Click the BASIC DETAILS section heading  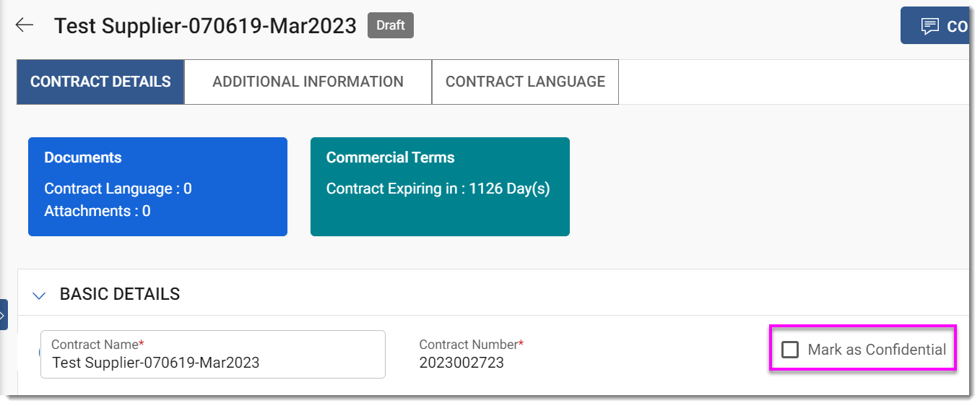120,294
